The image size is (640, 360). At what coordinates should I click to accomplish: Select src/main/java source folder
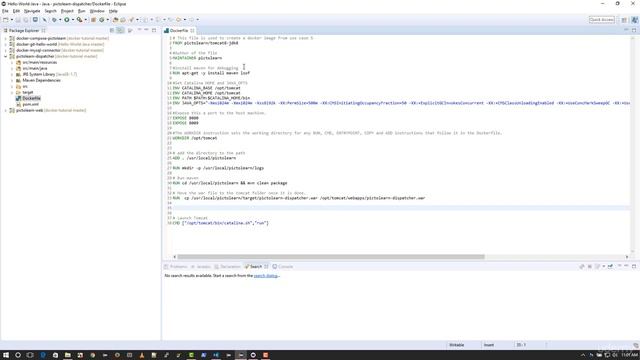pyautogui.click(x=35, y=69)
